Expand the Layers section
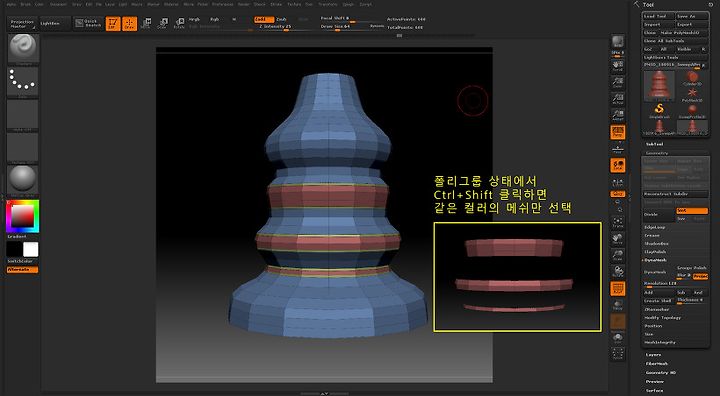Viewport: 720px width, 396px height. click(x=653, y=355)
